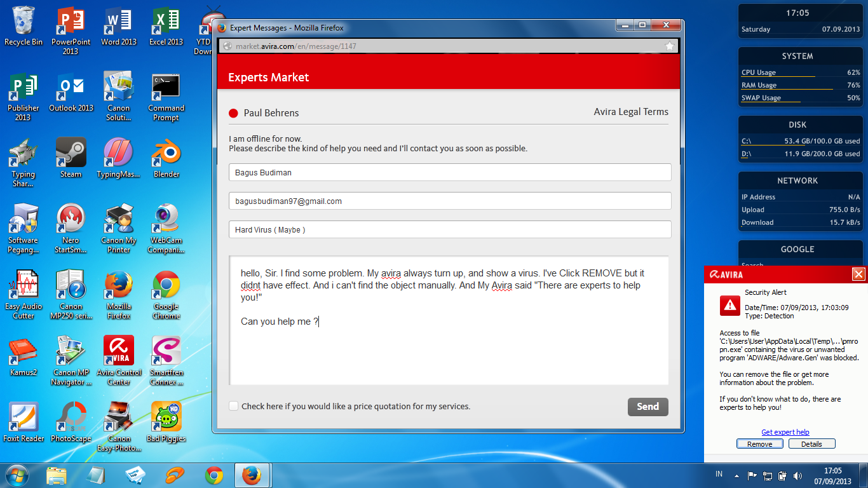The image size is (868, 488).
Task: Select the Software Pegang... desktop icon
Action: click(x=24, y=229)
